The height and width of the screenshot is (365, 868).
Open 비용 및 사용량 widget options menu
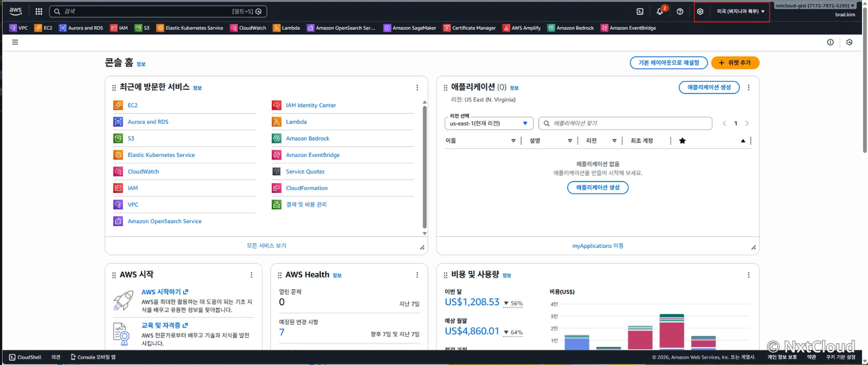pyautogui.click(x=749, y=275)
